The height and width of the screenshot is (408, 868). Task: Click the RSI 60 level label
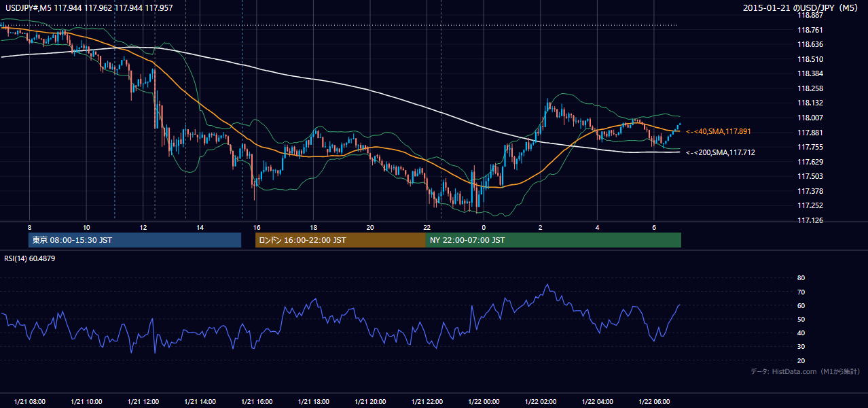tap(801, 305)
